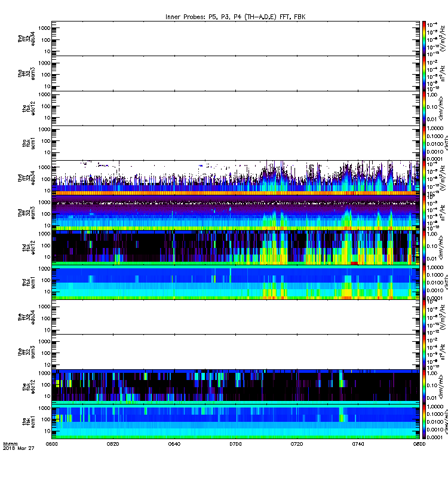Select the the fff 32 scm3 panel label
Viewport: 448px width, 478px height.
pyautogui.click(x=26, y=352)
